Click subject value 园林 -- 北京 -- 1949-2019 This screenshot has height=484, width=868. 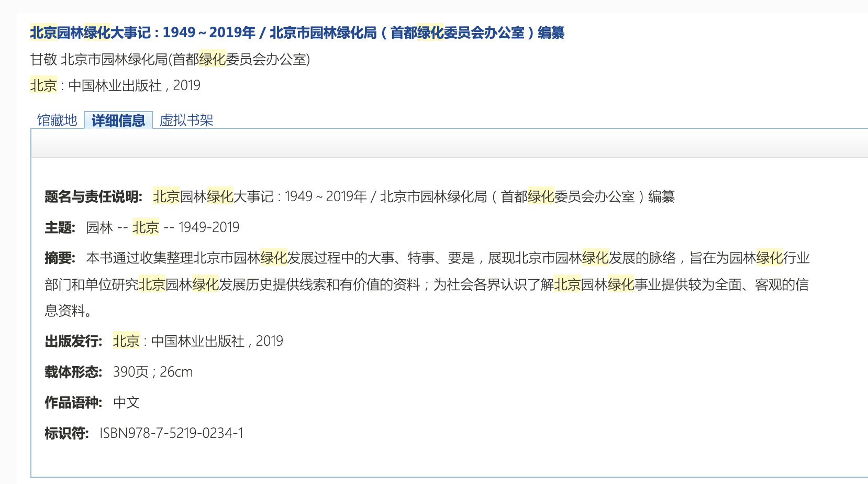(x=162, y=227)
